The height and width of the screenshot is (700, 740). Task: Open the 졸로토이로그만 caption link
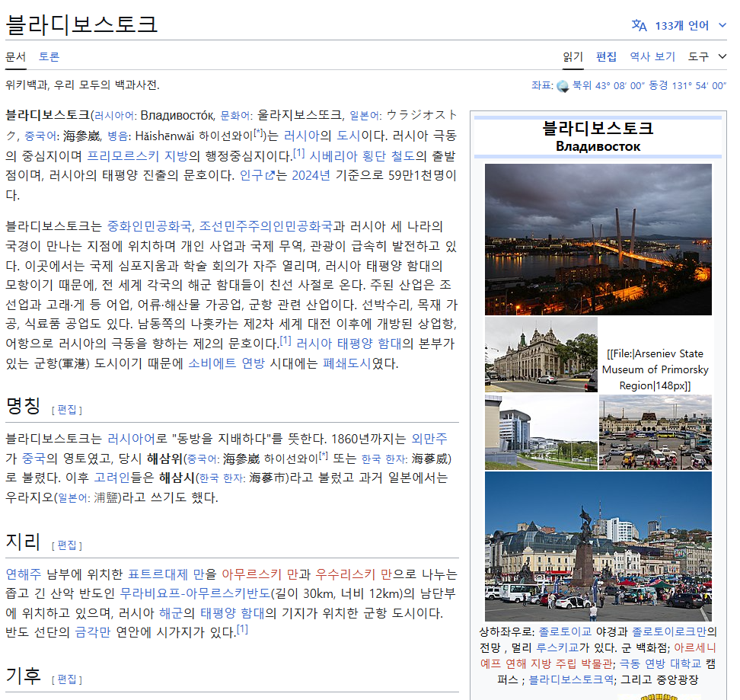pyautogui.click(x=669, y=631)
